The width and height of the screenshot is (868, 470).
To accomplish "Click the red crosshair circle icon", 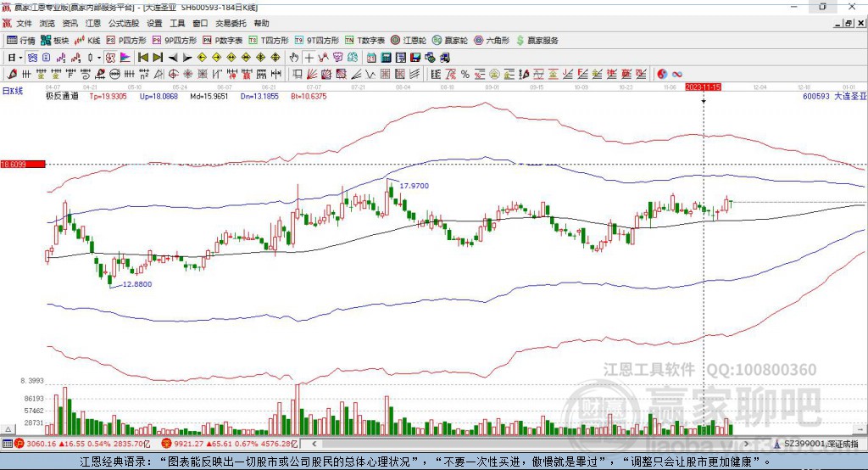I will pos(173,74).
